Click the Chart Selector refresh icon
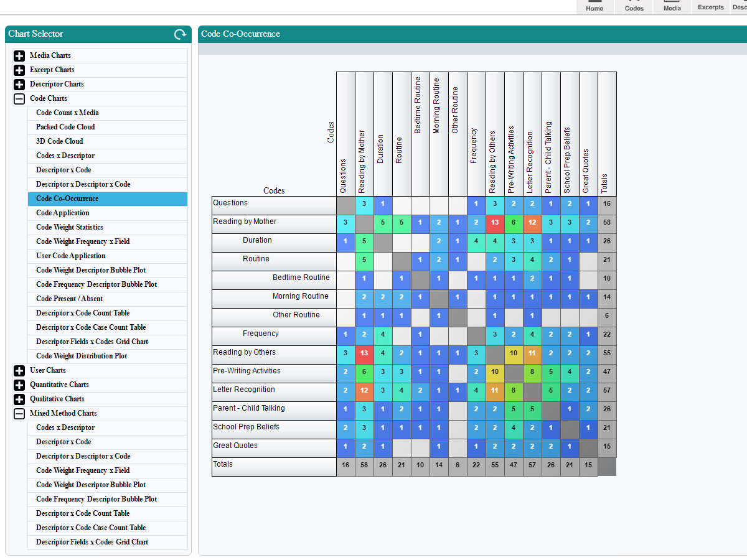747x560 pixels. coord(180,35)
